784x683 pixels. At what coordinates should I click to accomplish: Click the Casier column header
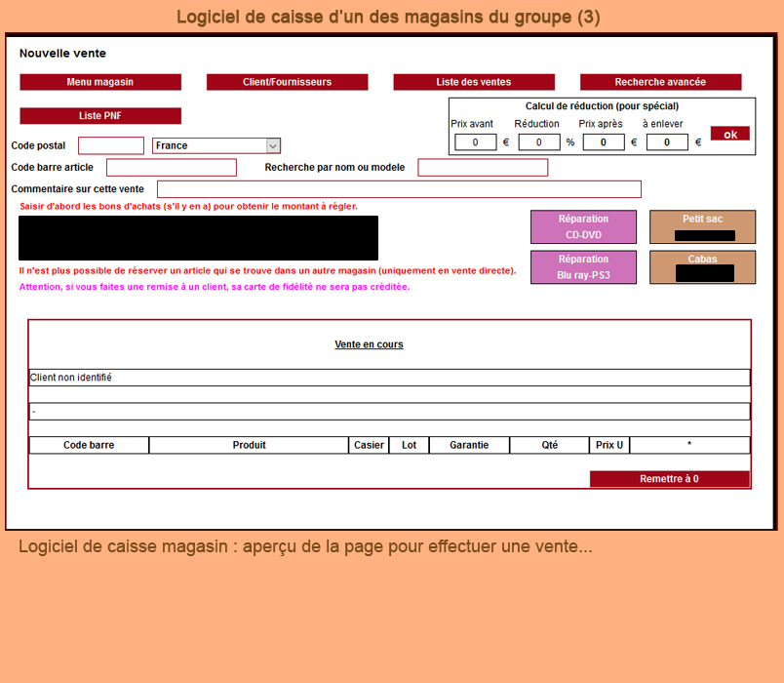(369, 445)
